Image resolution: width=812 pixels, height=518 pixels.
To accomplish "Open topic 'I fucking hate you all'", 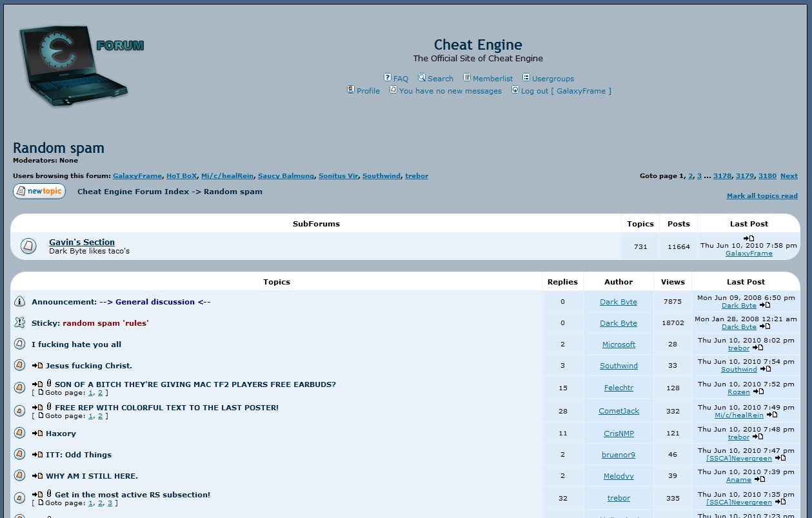I will click(76, 344).
